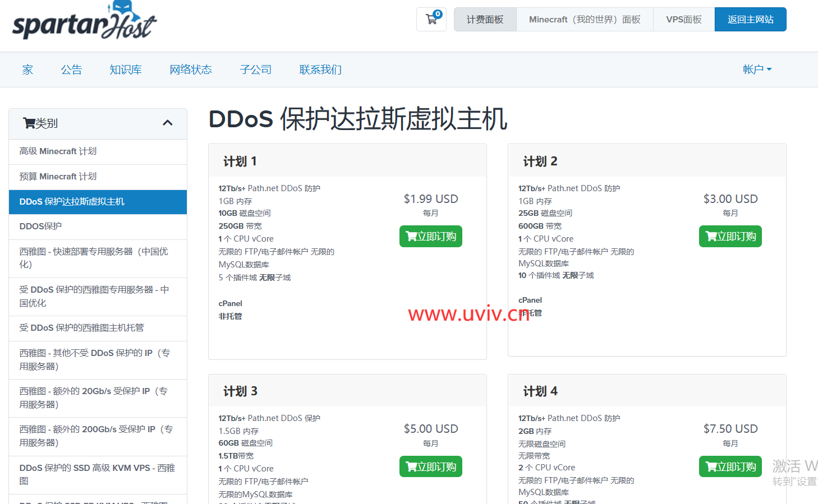Open 网络状态 navigation link

pos(191,70)
